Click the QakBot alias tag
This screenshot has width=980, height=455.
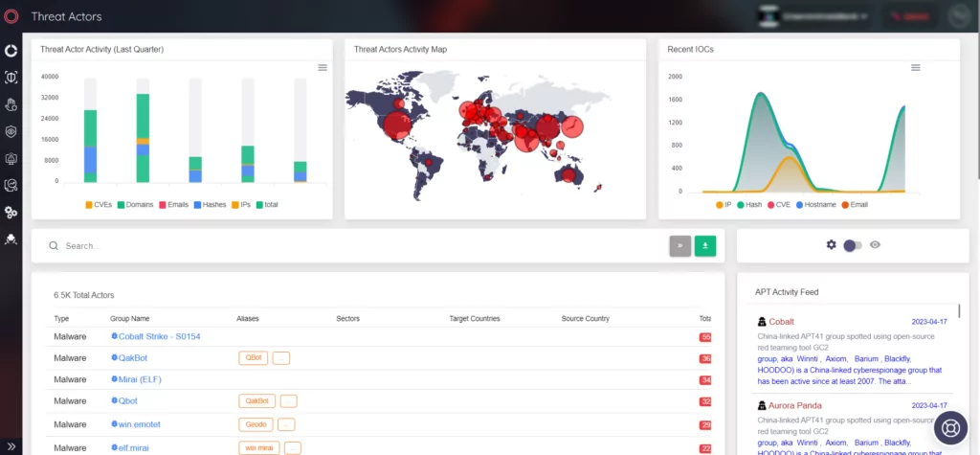click(256, 401)
